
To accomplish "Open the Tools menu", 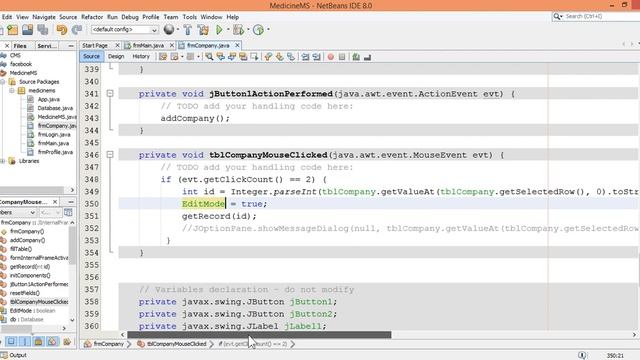I will coord(189,17).
